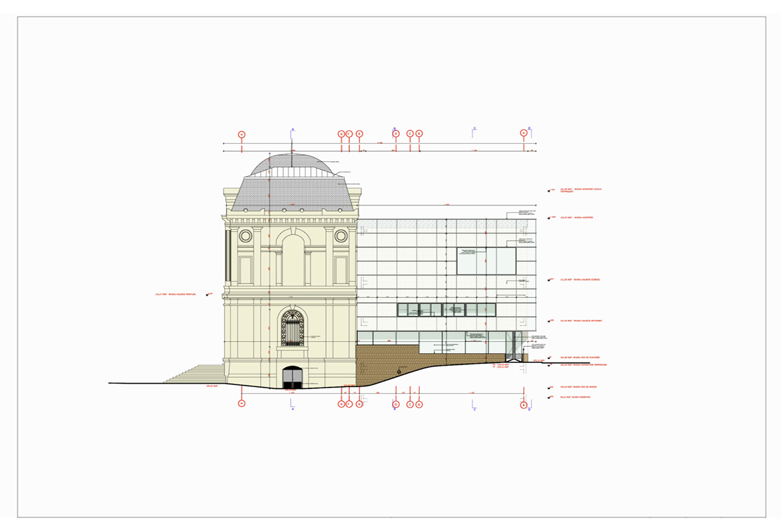Click grid marker H below the drawing
The height and width of the screenshot is (532, 781).
pos(241,404)
